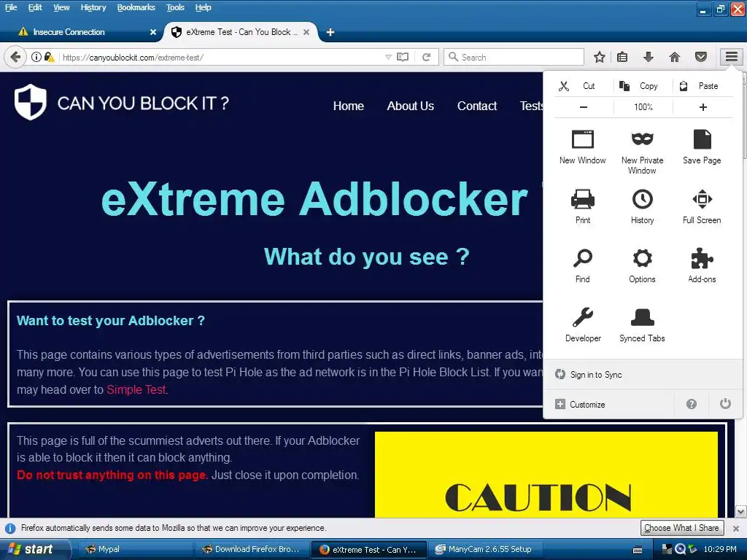This screenshot has width=747, height=560.
Task: Open the History panel icon
Action: pyautogui.click(x=642, y=206)
